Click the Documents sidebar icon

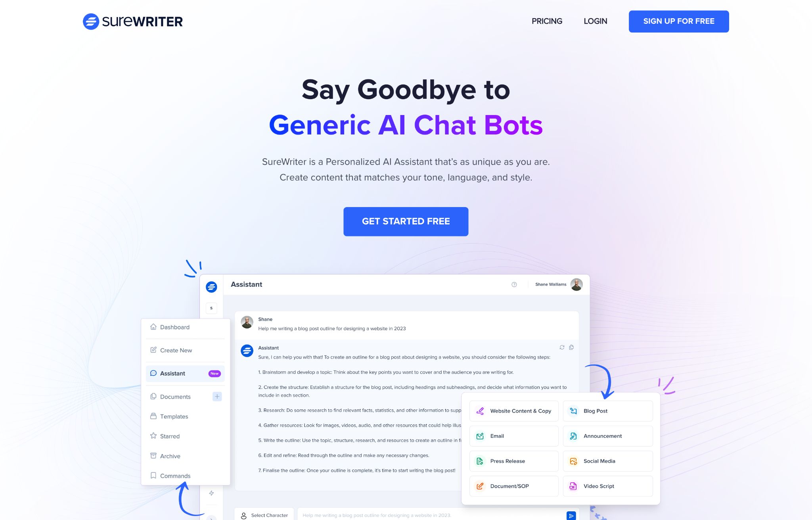coord(153,395)
